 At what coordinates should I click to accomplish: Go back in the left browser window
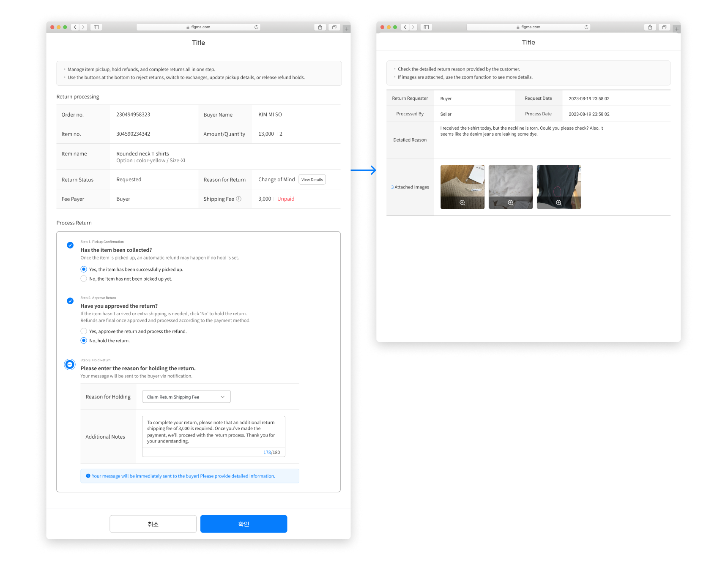(75, 27)
